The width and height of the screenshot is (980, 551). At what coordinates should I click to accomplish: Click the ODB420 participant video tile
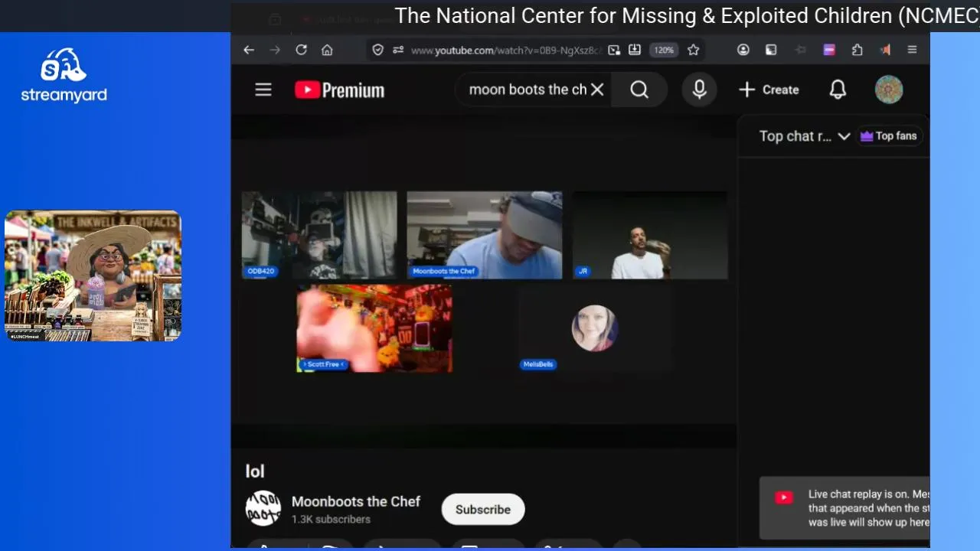(x=319, y=235)
